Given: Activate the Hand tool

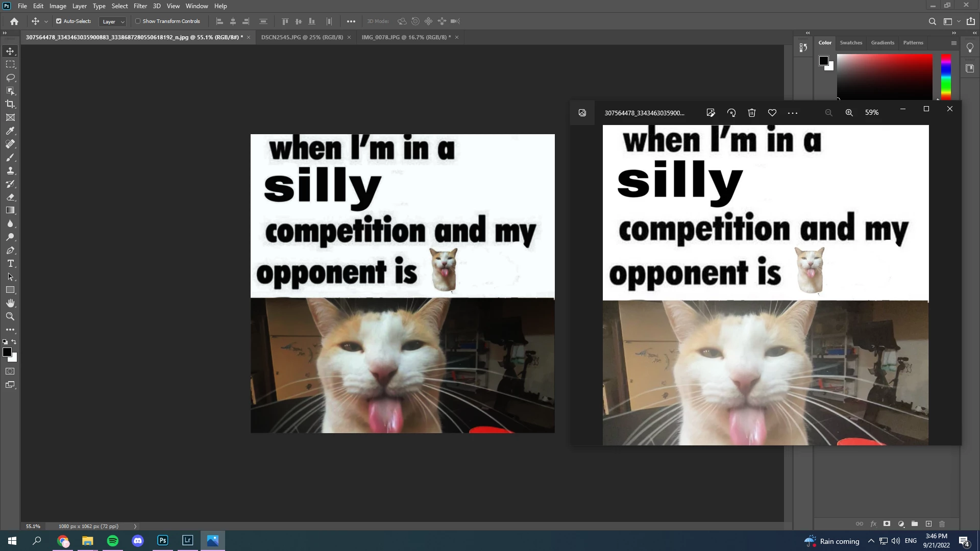Looking at the screenshot, I should [x=10, y=303].
